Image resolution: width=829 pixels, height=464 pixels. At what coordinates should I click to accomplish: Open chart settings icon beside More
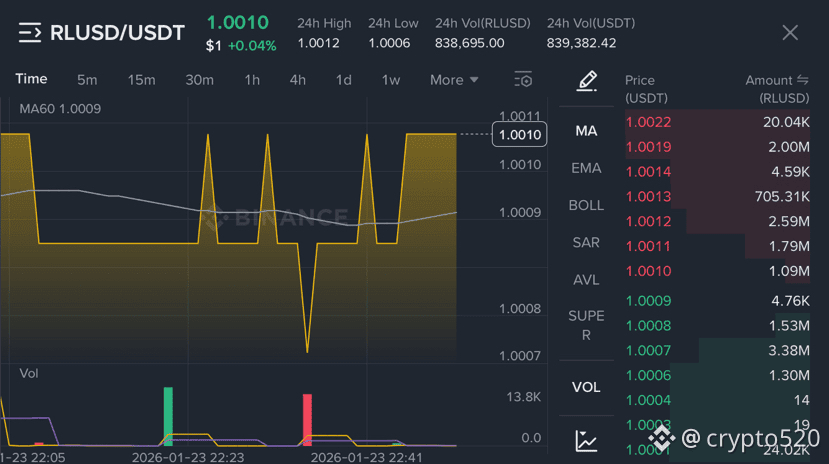pyautogui.click(x=523, y=80)
